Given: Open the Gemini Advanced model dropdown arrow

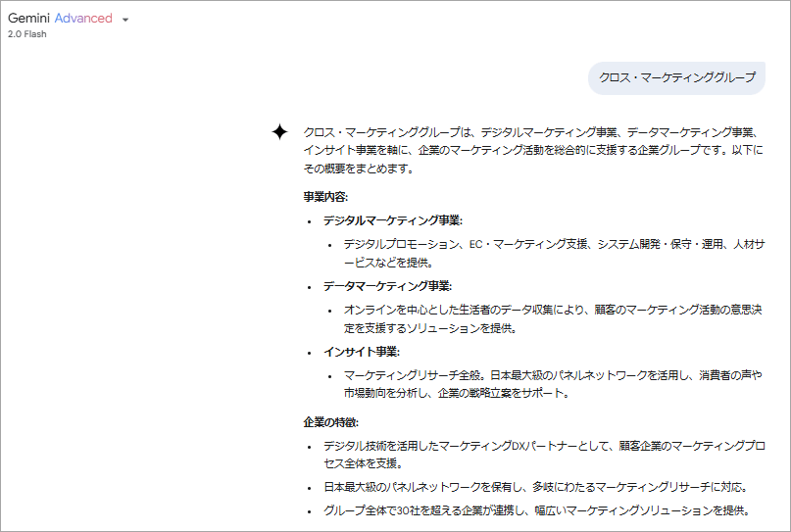Looking at the screenshot, I should [125, 20].
